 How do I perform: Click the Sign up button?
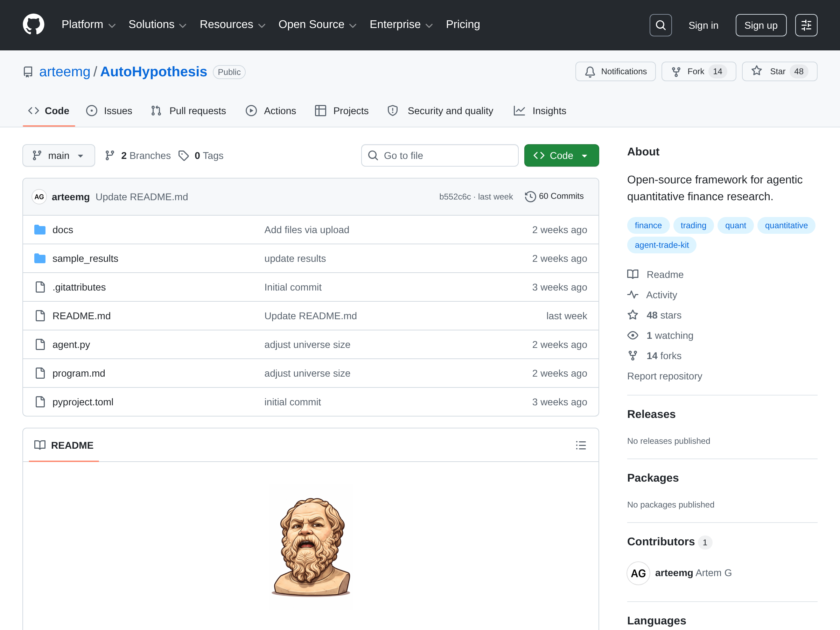click(x=760, y=25)
